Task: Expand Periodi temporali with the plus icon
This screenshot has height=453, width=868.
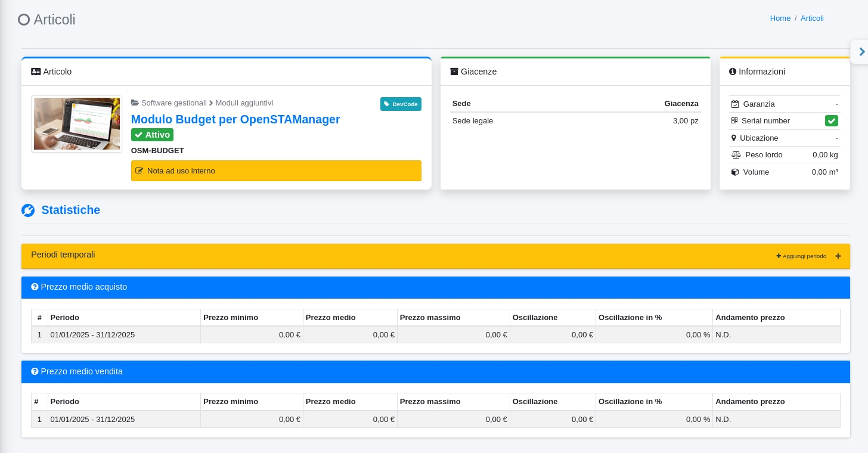Action: (838, 256)
